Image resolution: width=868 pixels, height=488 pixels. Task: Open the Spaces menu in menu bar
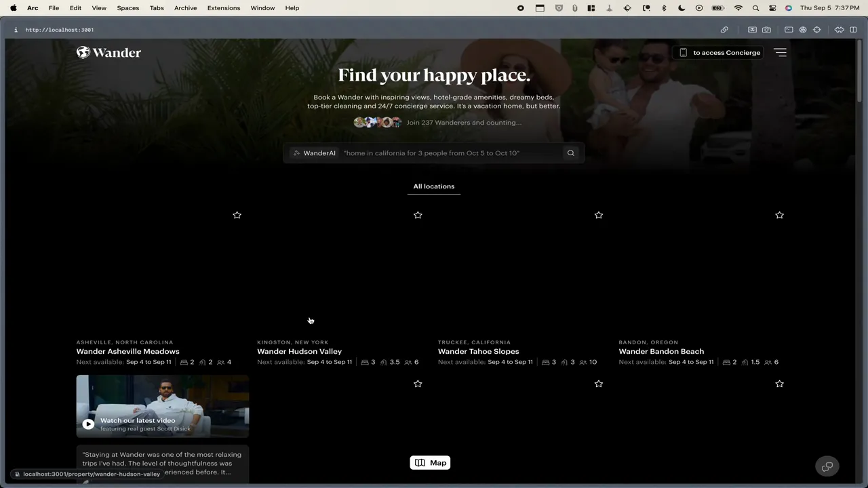pyautogui.click(x=127, y=8)
